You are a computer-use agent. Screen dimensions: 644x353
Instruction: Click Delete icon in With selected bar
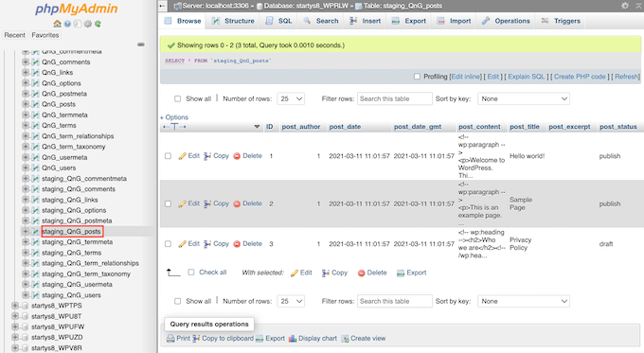[x=362, y=273]
